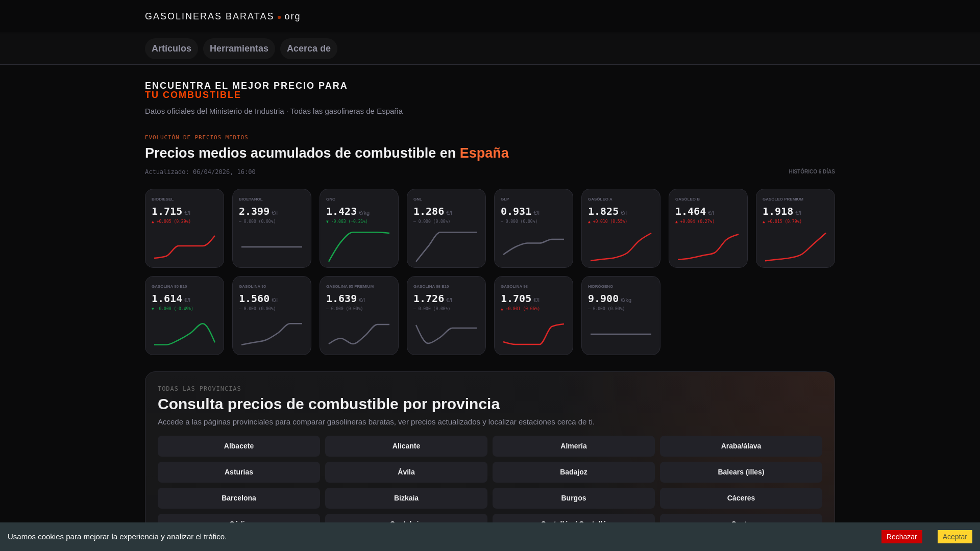Open Biodiesel price card
This screenshot has height=551, width=980.
pyautogui.click(x=184, y=228)
